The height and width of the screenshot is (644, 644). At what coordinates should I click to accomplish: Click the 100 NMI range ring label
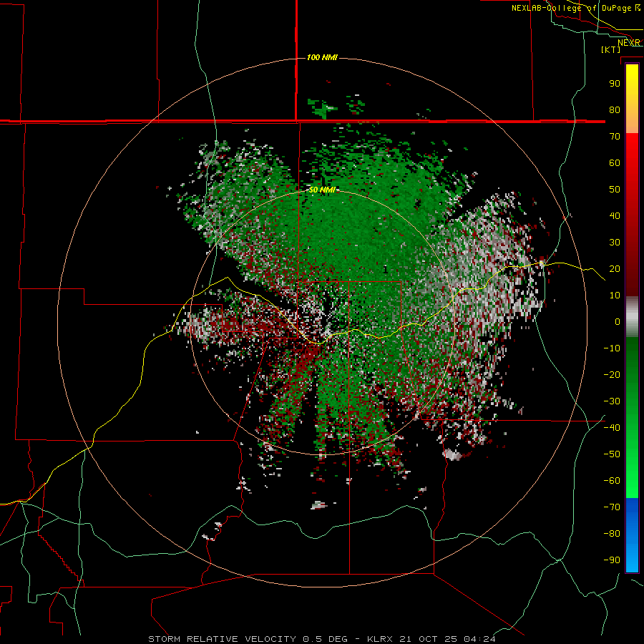pos(322,57)
